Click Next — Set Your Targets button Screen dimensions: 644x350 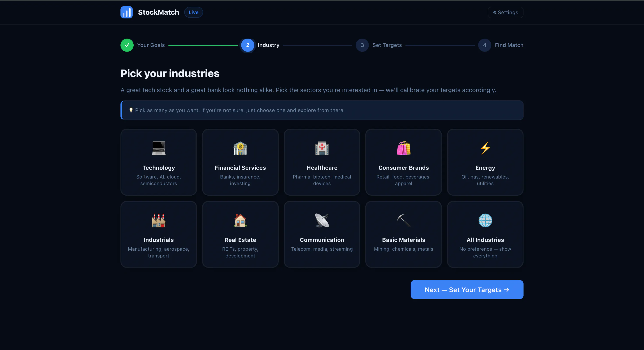pos(467,290)
